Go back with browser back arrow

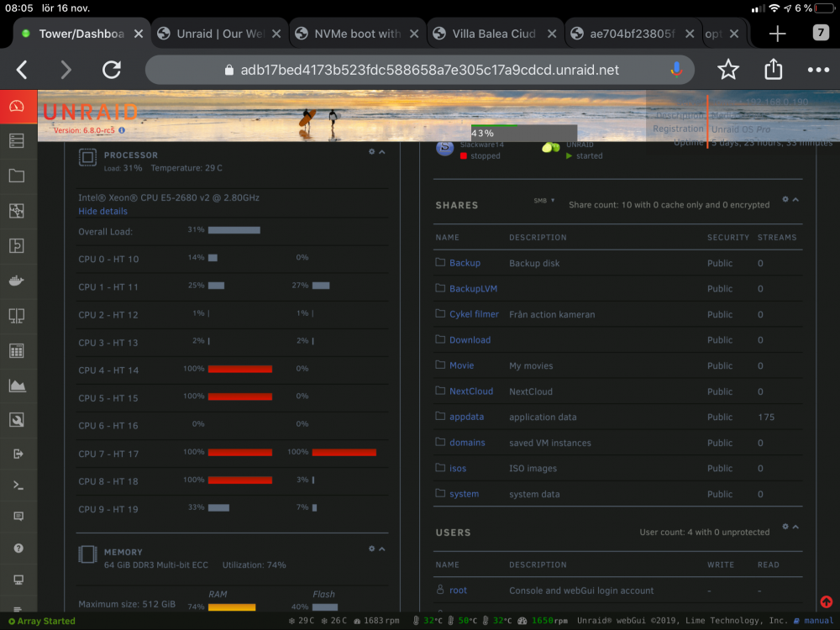pos(22,70)
